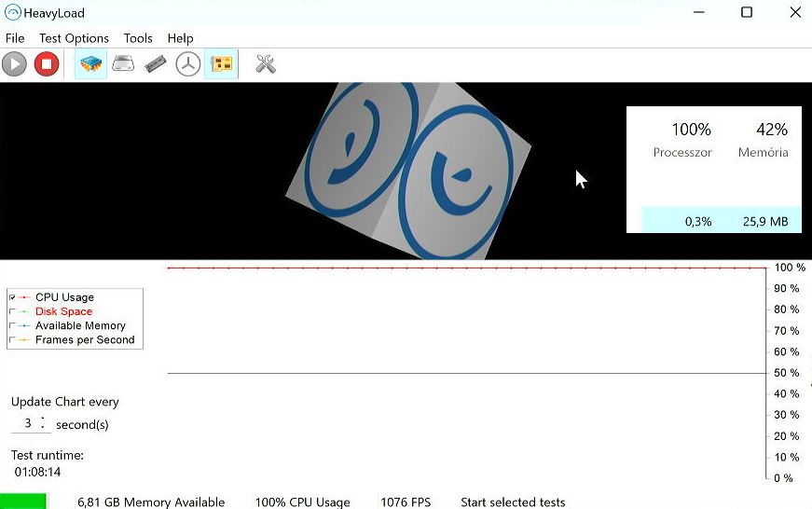
Task: Start the selected tests with Play
Action: (x=15, y=64)
